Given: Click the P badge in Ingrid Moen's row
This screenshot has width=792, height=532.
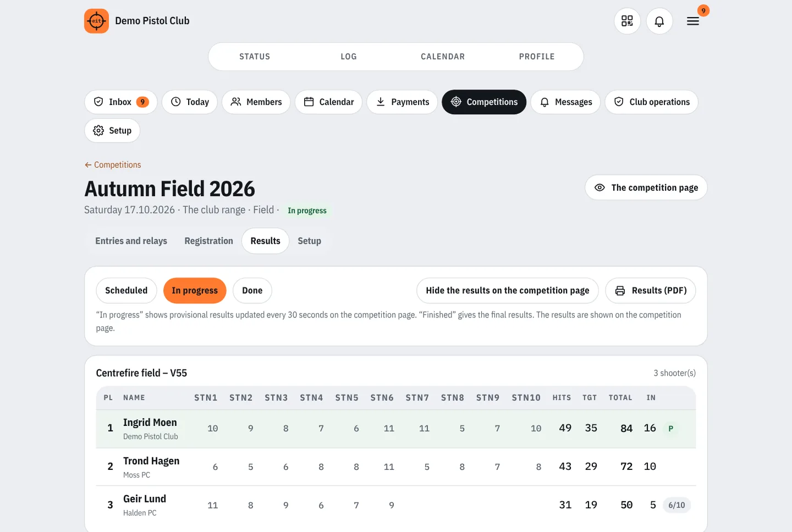Looking at the screenshot, I should [671, 429].
